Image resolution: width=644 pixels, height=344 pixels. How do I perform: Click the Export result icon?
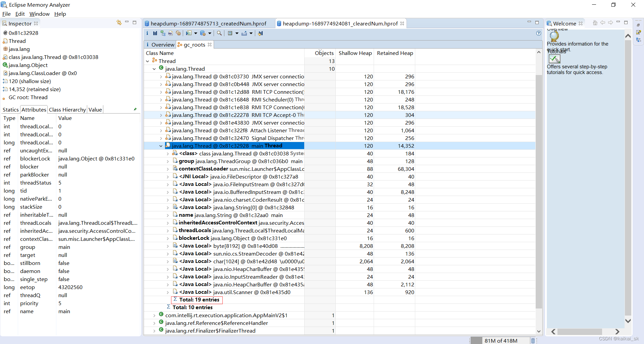coord(244,33)
